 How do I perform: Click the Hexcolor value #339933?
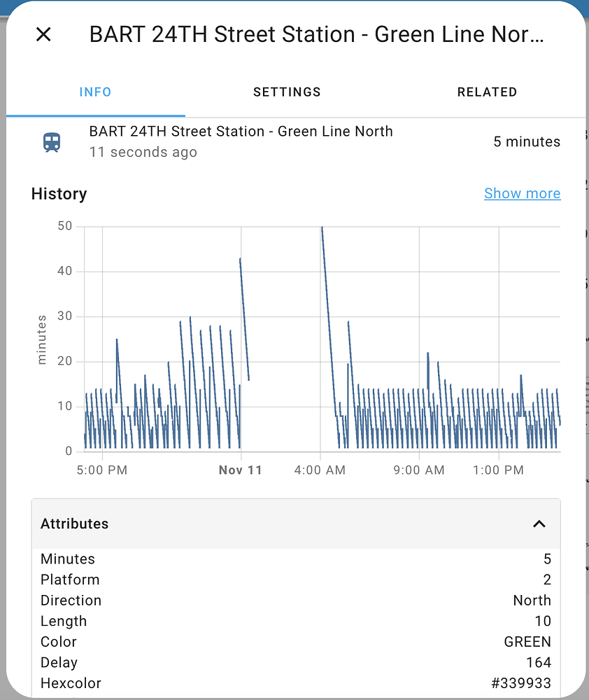(521, 683)
